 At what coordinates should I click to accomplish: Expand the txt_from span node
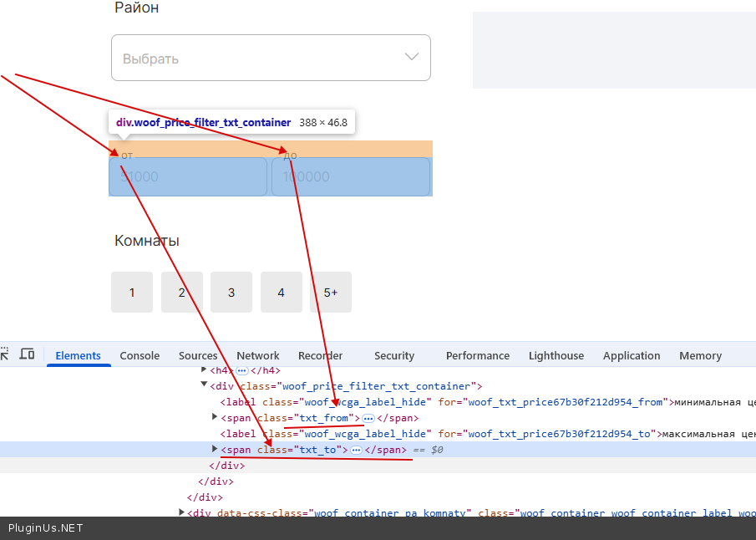(215, 417)
